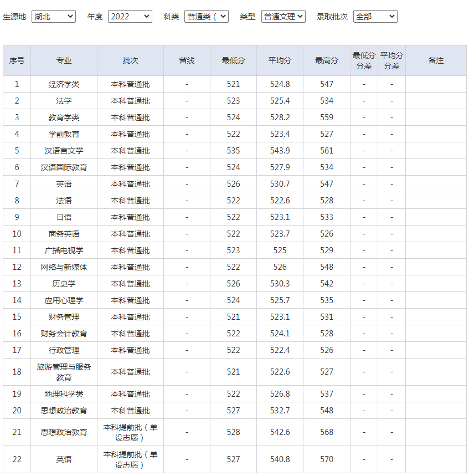Click highest score 531 for 财务管理

pos(327,317)
